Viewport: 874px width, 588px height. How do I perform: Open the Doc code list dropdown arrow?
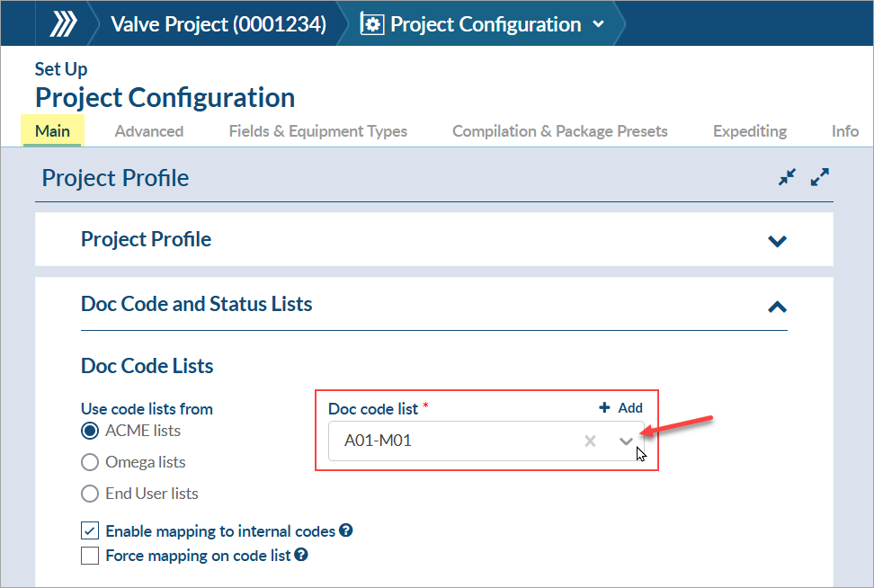point(626,441)
